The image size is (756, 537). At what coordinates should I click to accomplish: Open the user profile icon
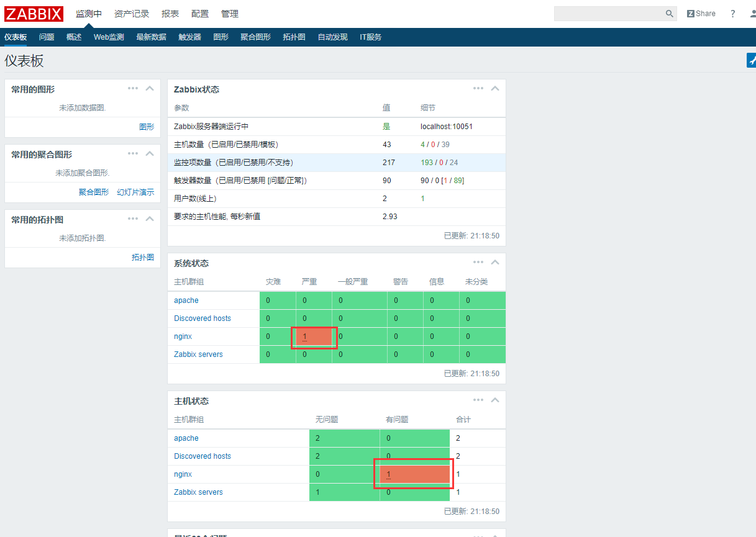(x=753, y=14)
